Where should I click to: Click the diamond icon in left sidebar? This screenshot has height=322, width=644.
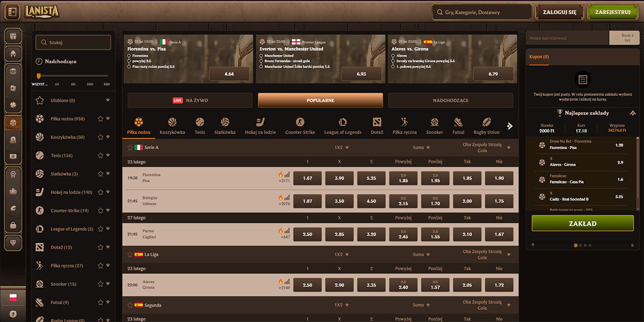[x=13, y=243]
